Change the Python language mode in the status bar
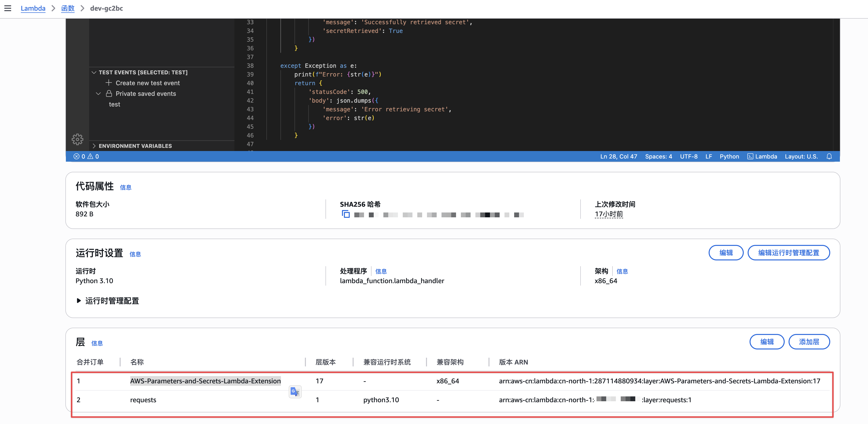The image size is (868, 424). coord(729,156)
